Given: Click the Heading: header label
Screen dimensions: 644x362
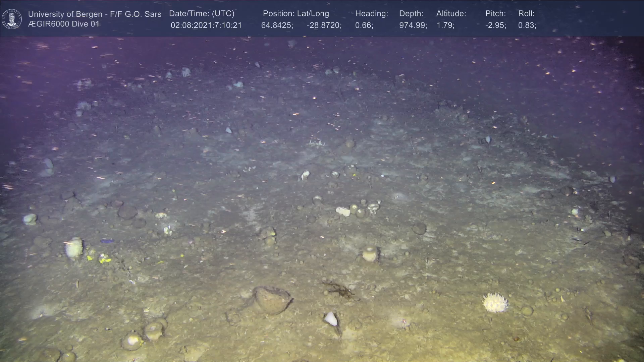Looking at the screenshot, I should tap(371, 14).
